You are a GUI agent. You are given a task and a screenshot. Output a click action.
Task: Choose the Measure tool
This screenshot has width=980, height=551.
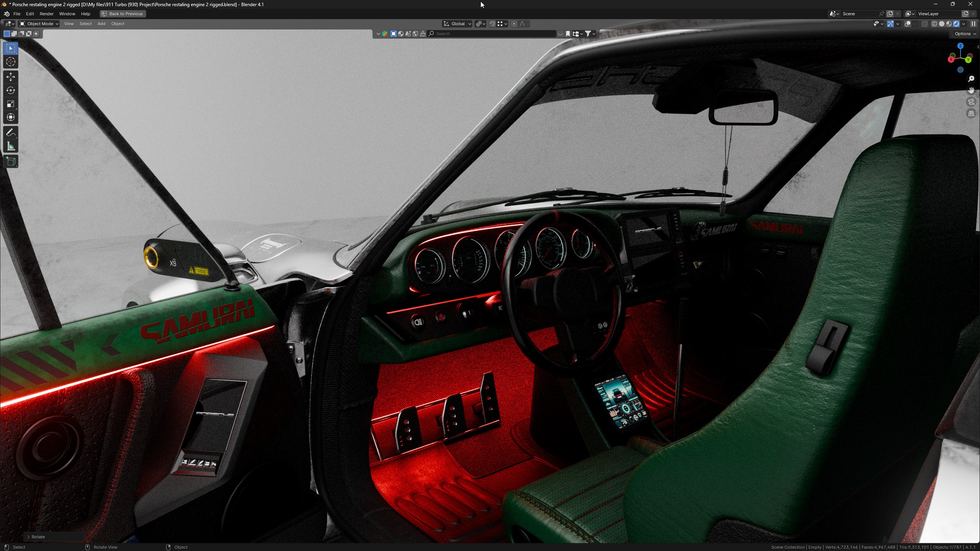click(11, 147)
